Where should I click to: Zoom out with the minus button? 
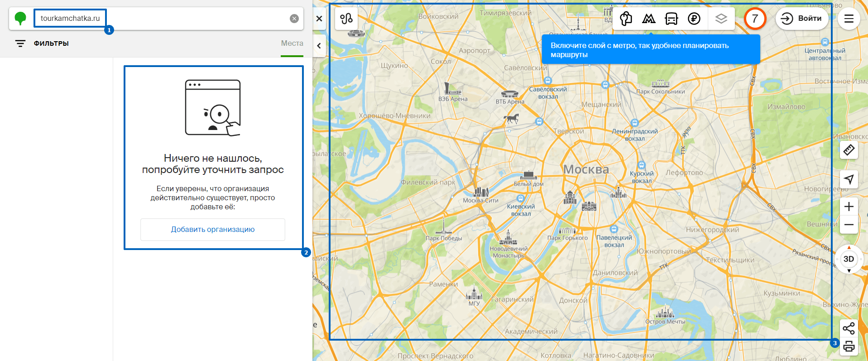click(849, 225)
